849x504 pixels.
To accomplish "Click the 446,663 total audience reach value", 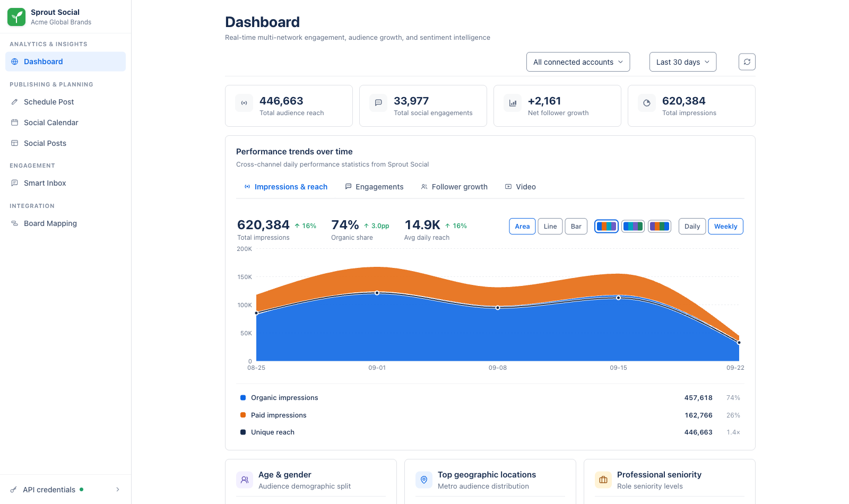I will click(x=281, y=101).
